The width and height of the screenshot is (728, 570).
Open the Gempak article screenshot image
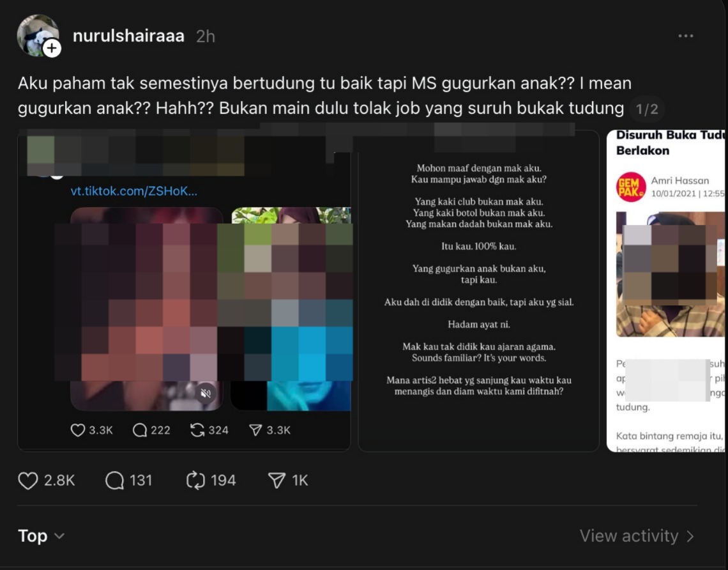pyautogui.click(x=667, y=291)
